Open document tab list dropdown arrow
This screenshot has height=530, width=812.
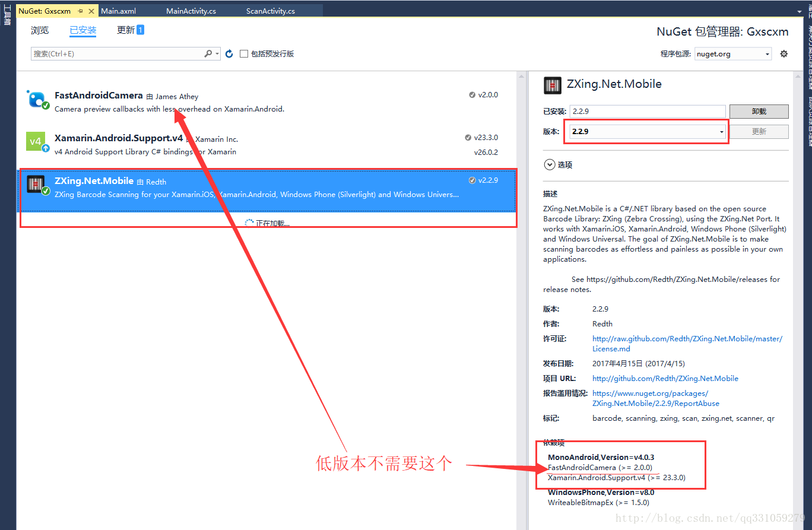800,11
